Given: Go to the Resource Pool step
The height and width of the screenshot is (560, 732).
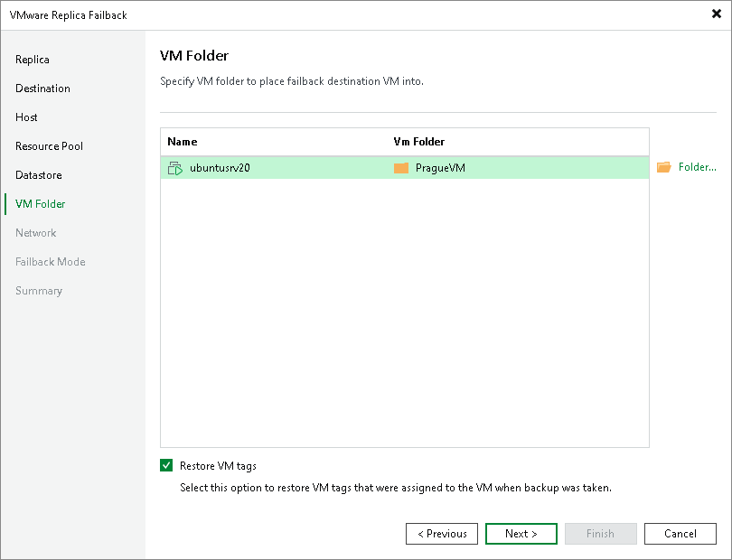Looking at the screenshot, I should [x=49, y=146].
